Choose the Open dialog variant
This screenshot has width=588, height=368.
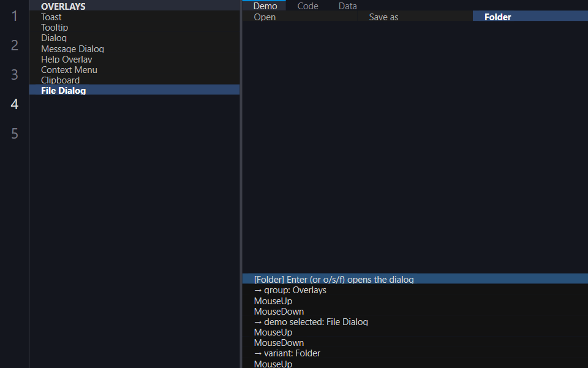[300, 17]
